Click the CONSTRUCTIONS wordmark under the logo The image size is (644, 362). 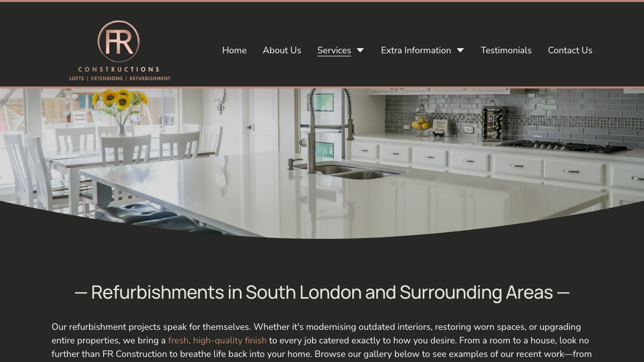pos(119,69)
